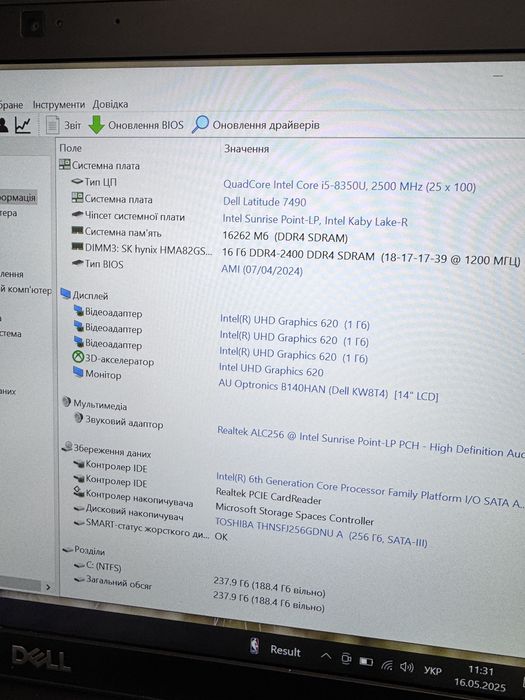Open the Dell Latitude 7490 link
Screen dimensions: 525x700
pyautogui.click(x=264, y=202)
